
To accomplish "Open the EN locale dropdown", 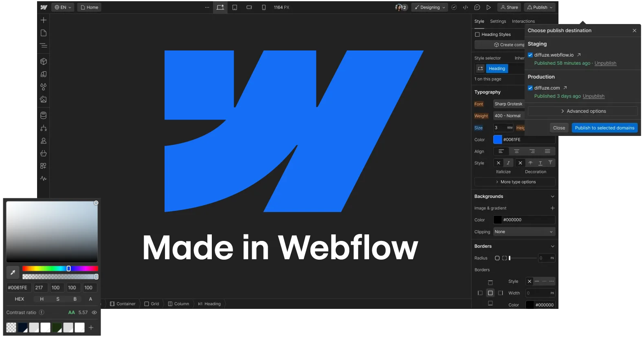I will point(63,7).
